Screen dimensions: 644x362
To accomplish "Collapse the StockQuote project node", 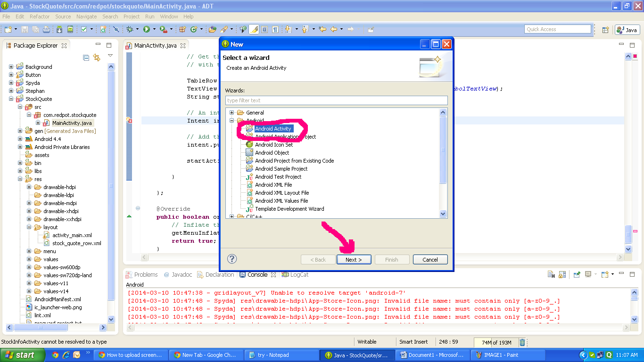I will 11,99.
